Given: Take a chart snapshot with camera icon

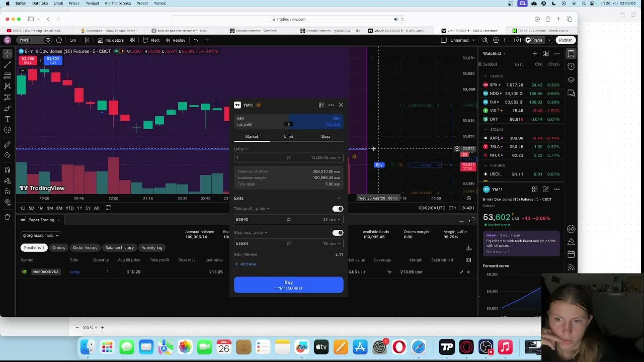Looking at the screenshot, I should [x=517, y=40].
